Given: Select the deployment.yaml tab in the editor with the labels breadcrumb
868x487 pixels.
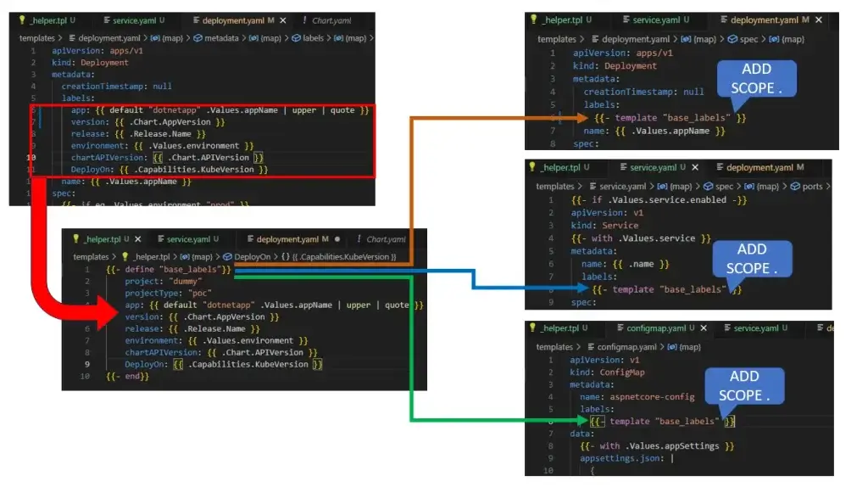Looking at the screenshot, I should tap(234, 20).
